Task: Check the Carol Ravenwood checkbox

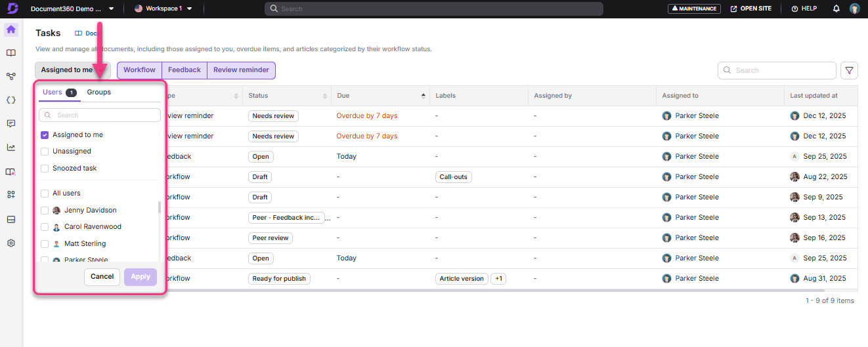Action: pyautogui.click(x=45, y=226)
